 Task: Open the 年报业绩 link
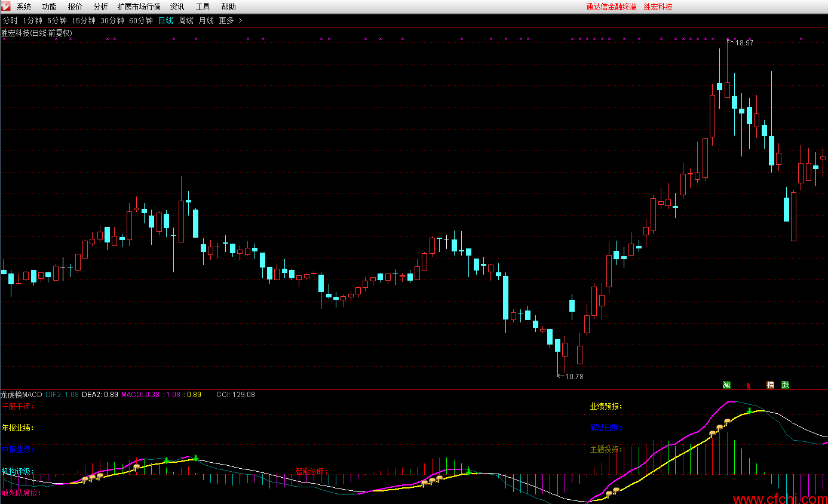point(17,428)
